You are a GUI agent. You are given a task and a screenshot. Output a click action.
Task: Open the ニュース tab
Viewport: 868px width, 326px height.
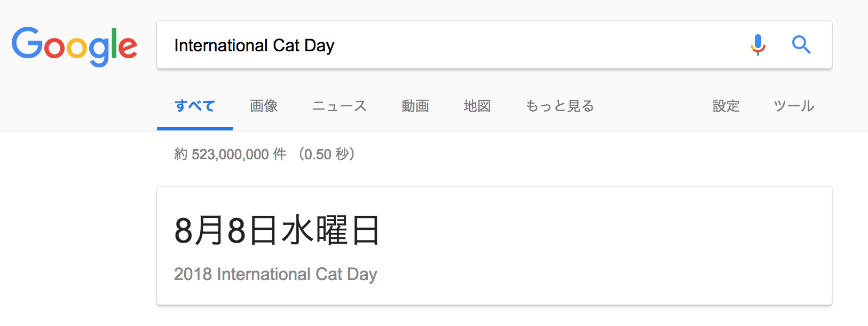pos(340,106)
